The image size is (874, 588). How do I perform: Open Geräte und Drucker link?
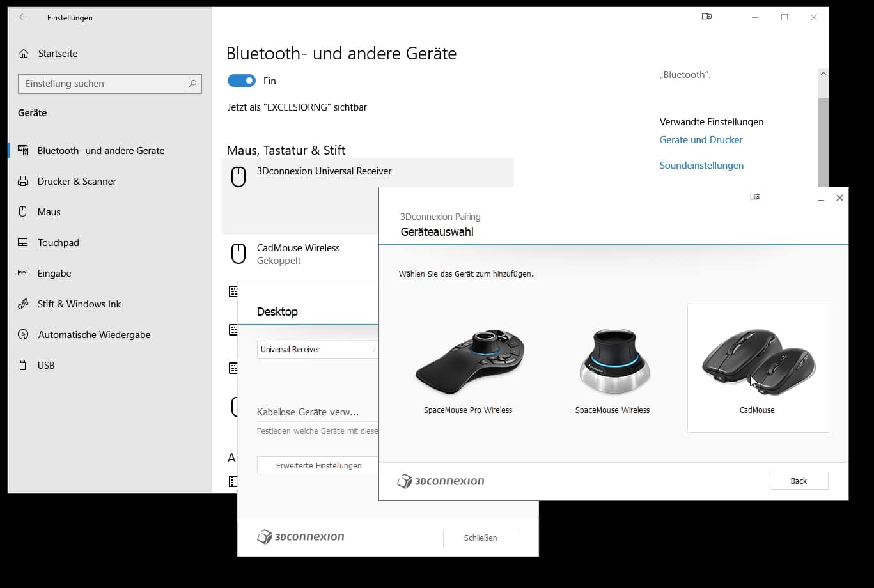701,140
